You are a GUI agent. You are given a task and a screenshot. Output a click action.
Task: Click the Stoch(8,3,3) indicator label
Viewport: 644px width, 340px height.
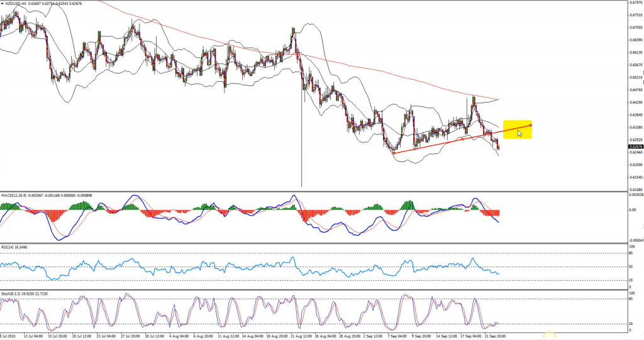tap(11, 293)
